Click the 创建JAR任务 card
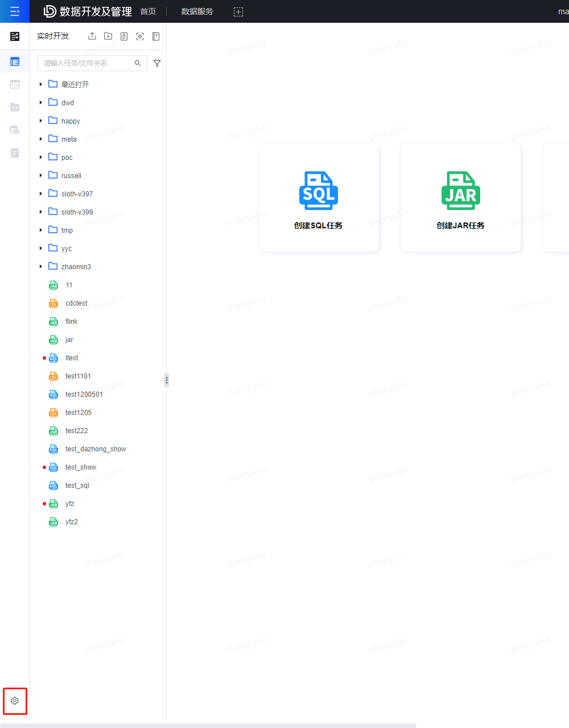The width and height of the screenshot is (569, 728). [x=460, y=197]
